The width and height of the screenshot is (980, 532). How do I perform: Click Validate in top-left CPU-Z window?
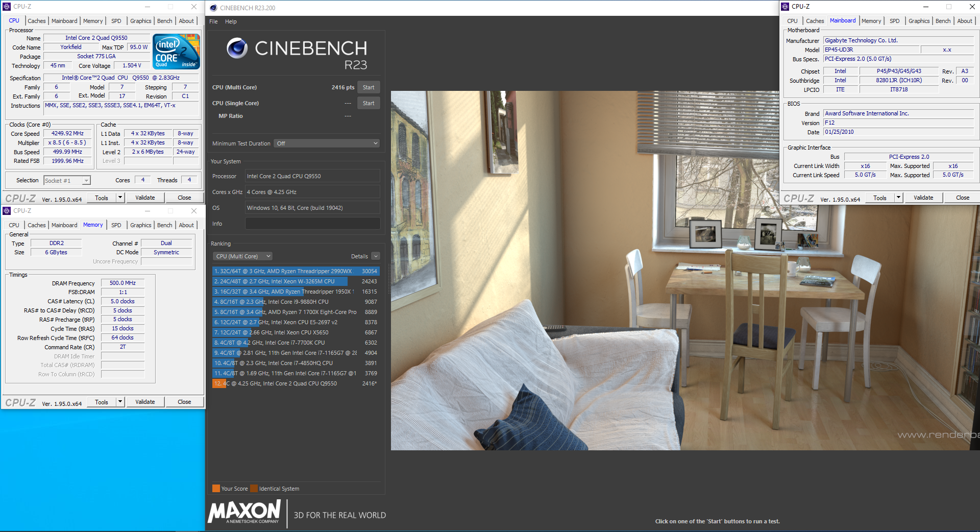[x=145, y=198]
